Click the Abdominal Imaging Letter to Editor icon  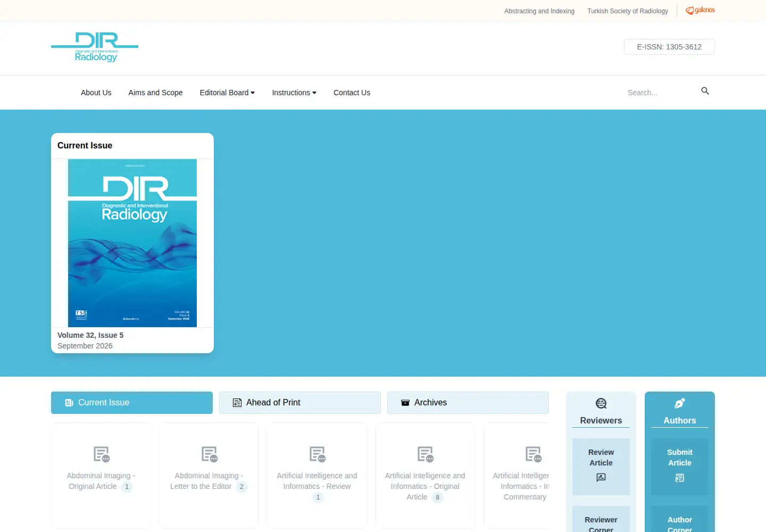[x=209, y=454]
